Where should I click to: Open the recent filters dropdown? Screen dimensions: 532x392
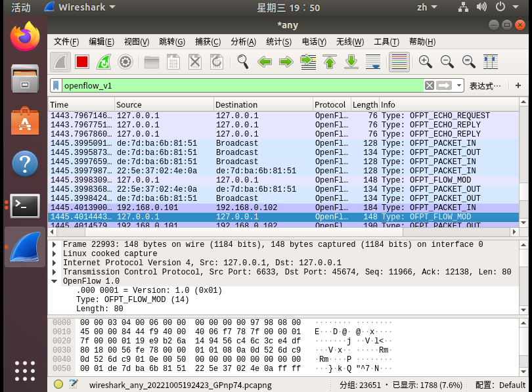tap(459, 85)
